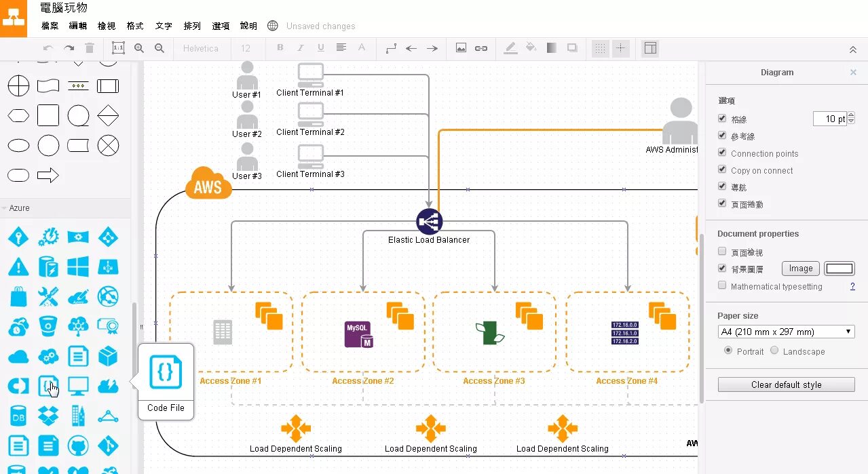Pick the Azure Windows logo shape
Image resolution: width=868 pixels, height=474 pixels.
coord(78,266)
